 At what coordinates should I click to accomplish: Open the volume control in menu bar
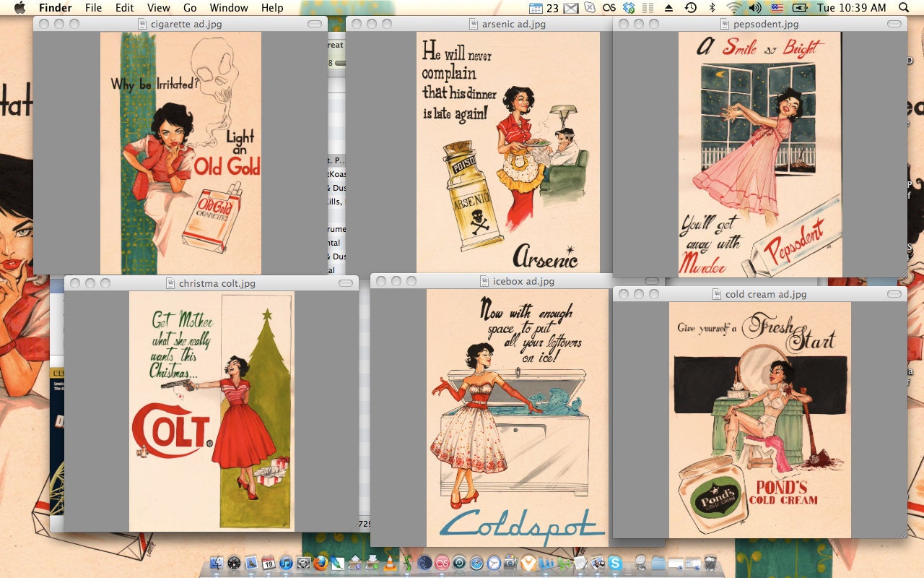pyautogui.click(x=755, y=8)
